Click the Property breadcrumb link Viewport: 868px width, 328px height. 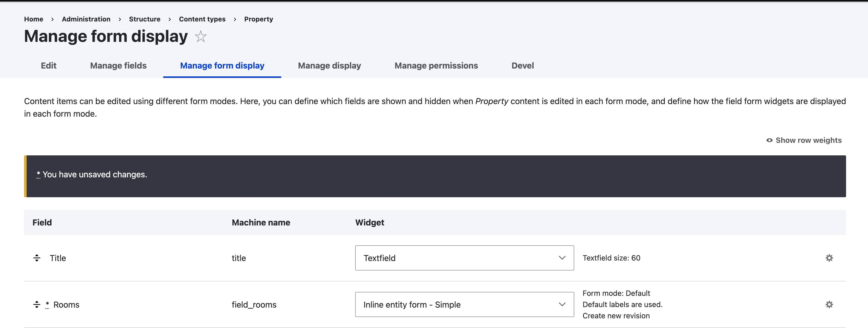point(259,19)
